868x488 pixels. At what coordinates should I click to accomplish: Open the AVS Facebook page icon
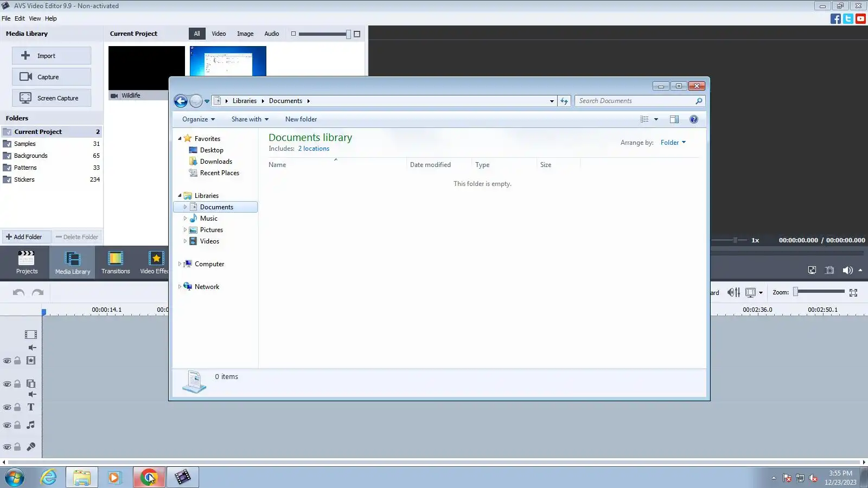pyautogui.click(x=835, y=19)
